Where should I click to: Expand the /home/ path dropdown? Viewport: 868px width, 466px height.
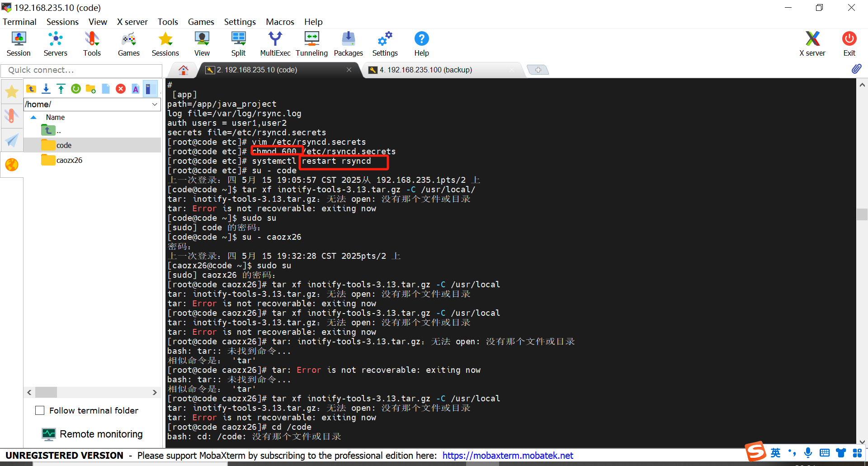pos(155,104)
